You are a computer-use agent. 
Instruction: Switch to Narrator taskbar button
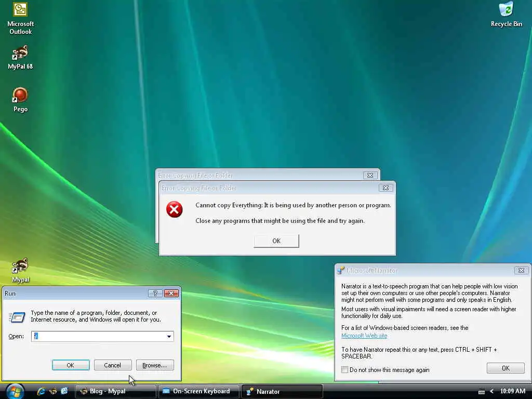pos(282,391)
